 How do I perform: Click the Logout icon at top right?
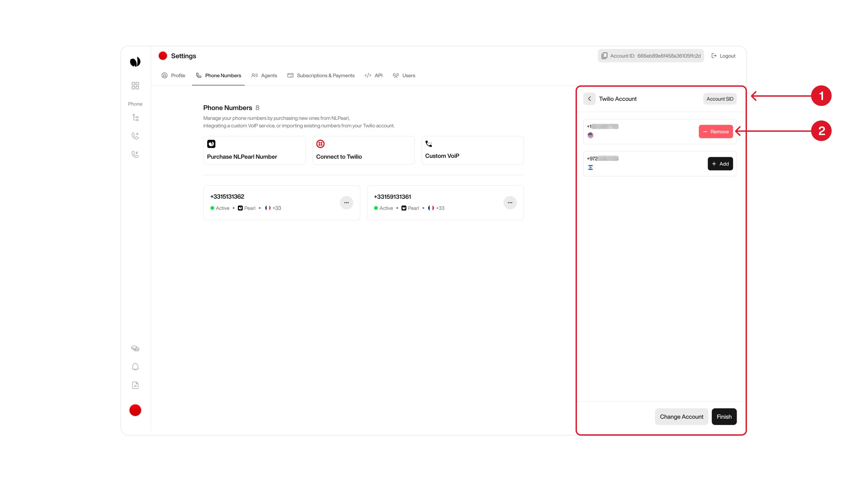click(x=715, y=56)
